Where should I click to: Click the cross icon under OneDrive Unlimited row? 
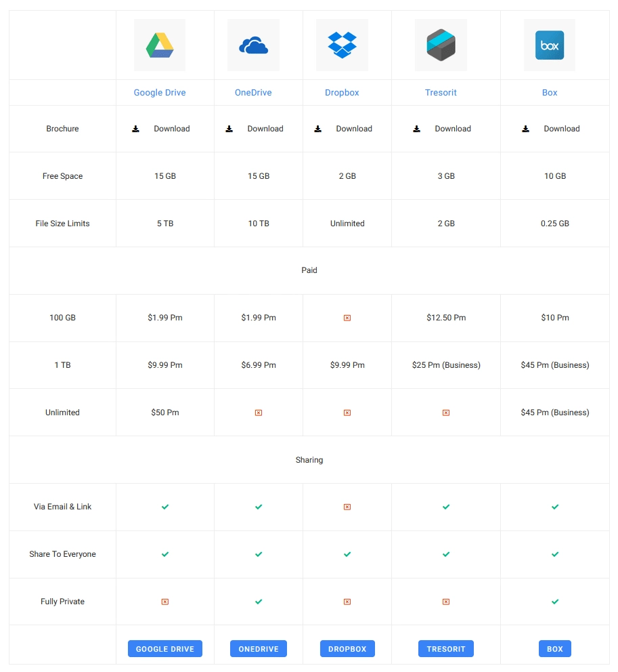point(258,412)
